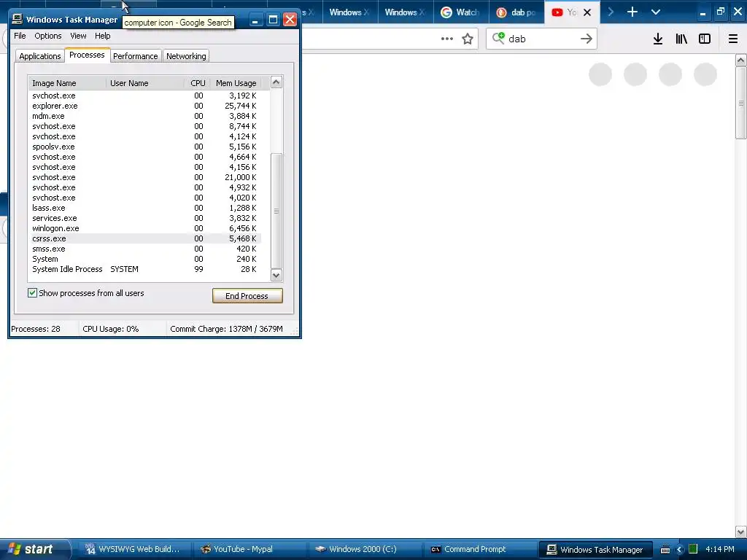Switch to the Watch Google tab
This screenshot has width=747, height=560.
(x=461, y=12)
